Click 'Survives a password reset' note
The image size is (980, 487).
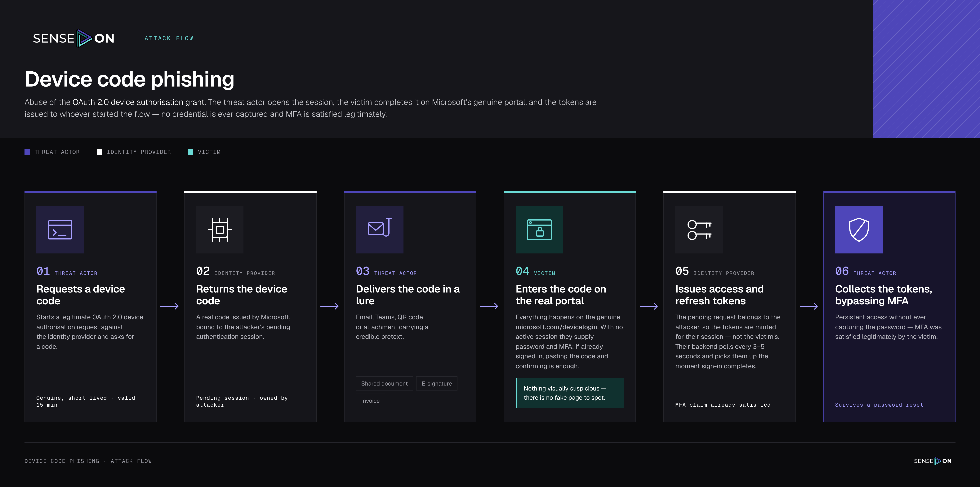pyautogui.click(x=879, y=405)
